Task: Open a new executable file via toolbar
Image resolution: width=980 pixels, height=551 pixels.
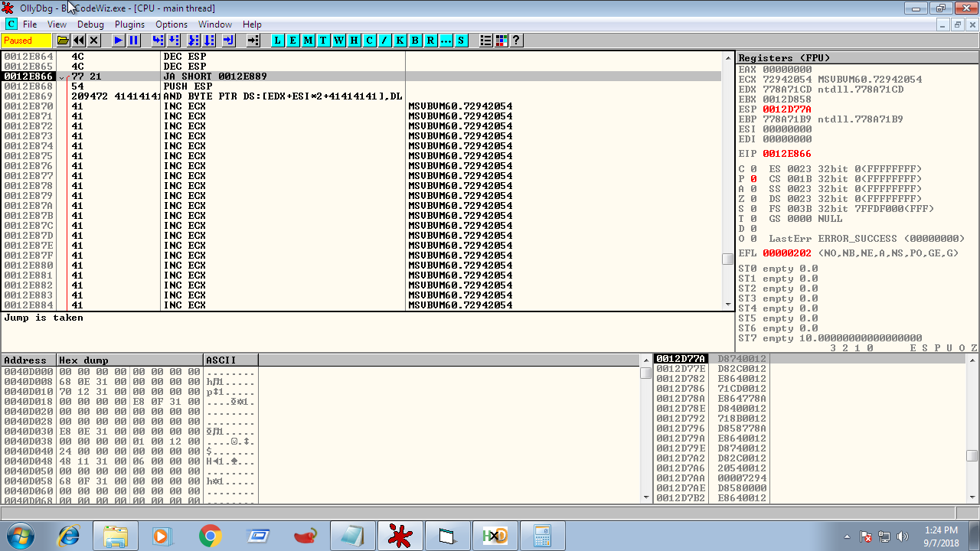Action: (64, 41)
